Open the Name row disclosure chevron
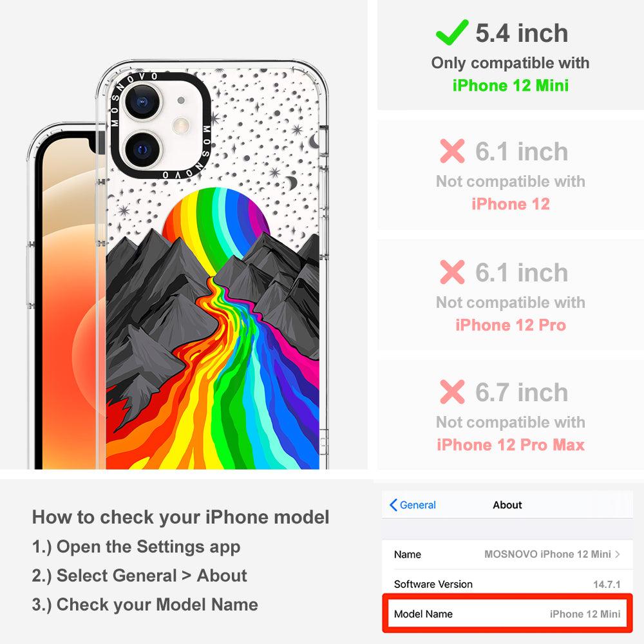644x644 pixels. click(618, 554)
